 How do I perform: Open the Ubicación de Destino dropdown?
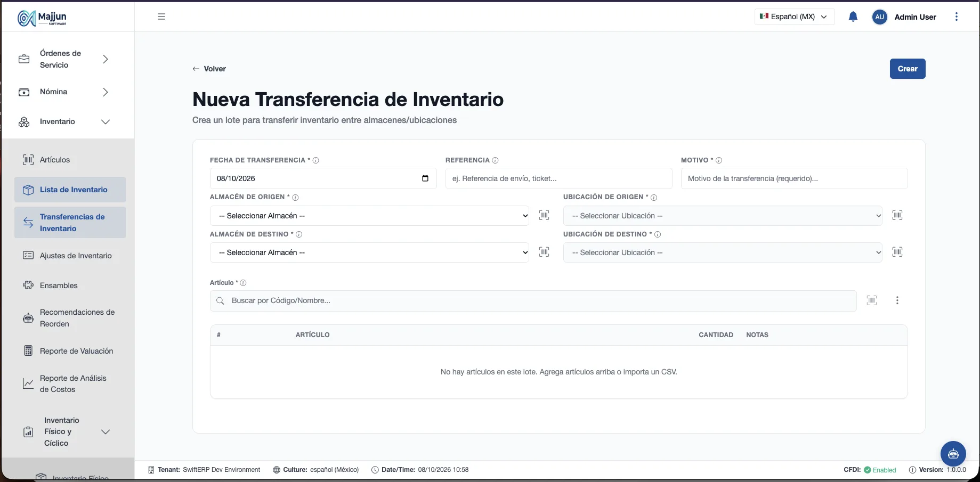pos(723,252)
